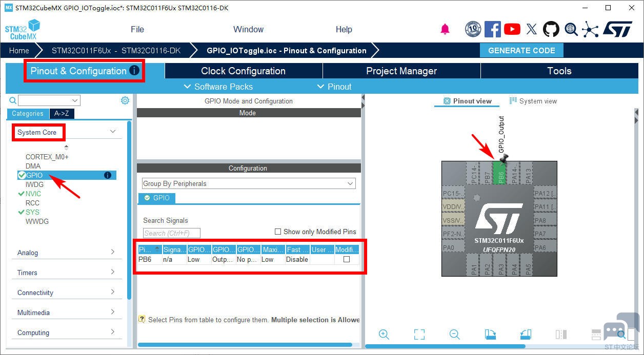The width and height of the screenshot is (644, 355).
Task: Rotate the chip counterclockwise
Action: [526, 335]
